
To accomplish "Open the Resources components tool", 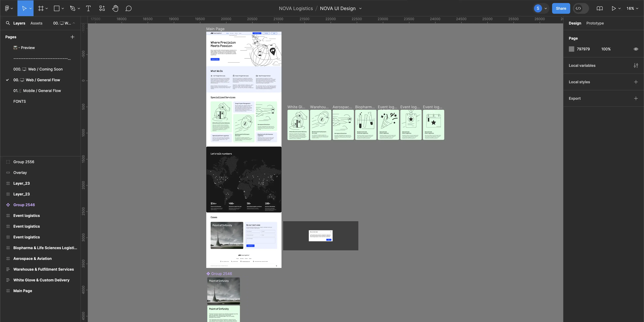I will [x=102, y=8].
